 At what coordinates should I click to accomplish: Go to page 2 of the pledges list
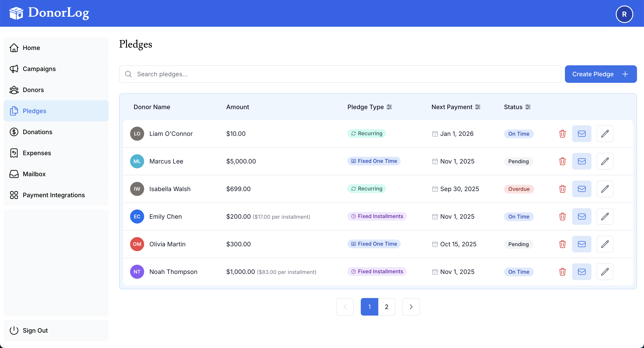[x=386, y=306]
